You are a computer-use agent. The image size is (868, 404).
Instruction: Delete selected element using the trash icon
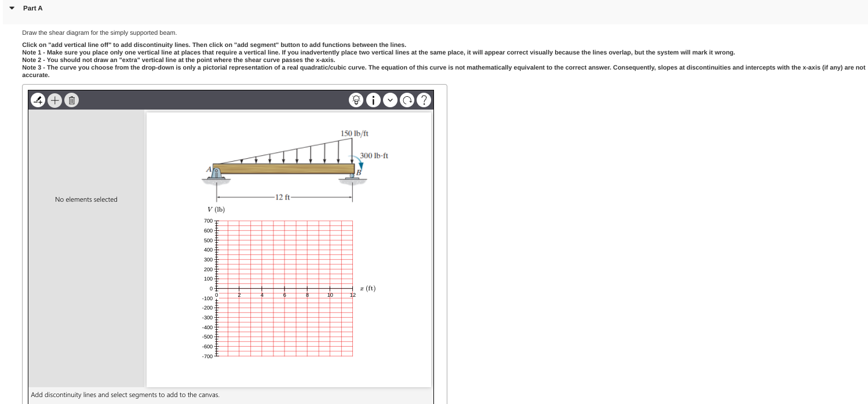pos(71,100)
